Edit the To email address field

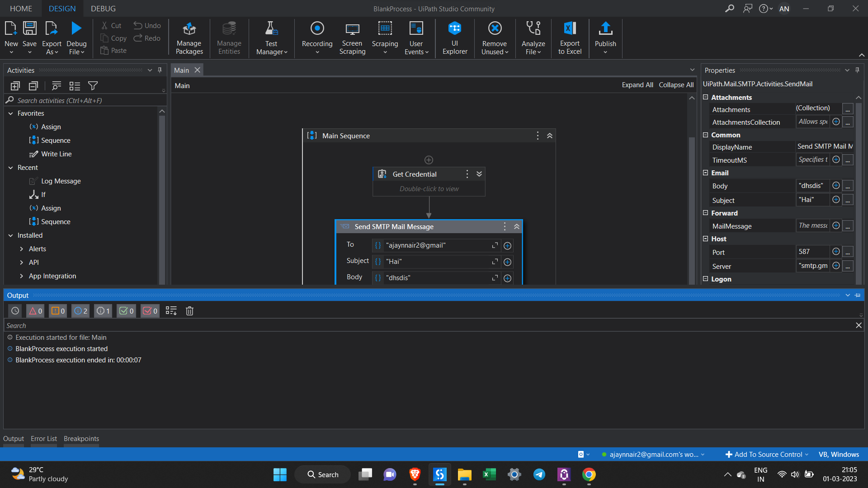(436, 245)
